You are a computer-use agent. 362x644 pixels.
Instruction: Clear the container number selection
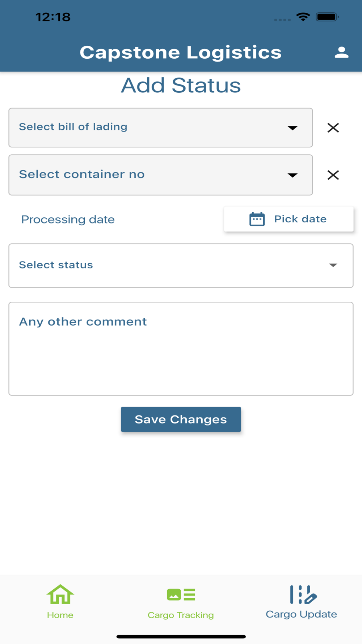(x=333, y=175)
